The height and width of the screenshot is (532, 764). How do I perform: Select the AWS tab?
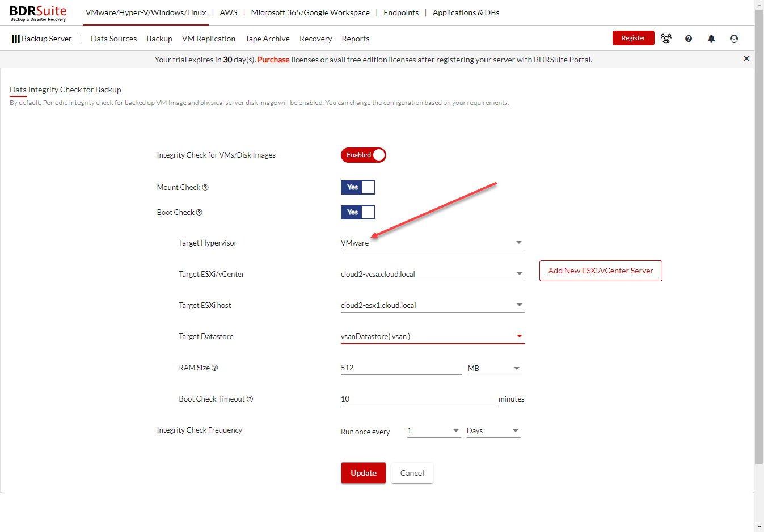click(229, 12)
